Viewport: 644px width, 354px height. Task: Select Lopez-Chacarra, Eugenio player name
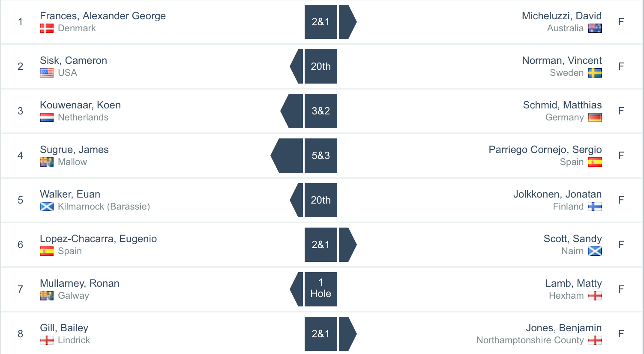point(98,239)
